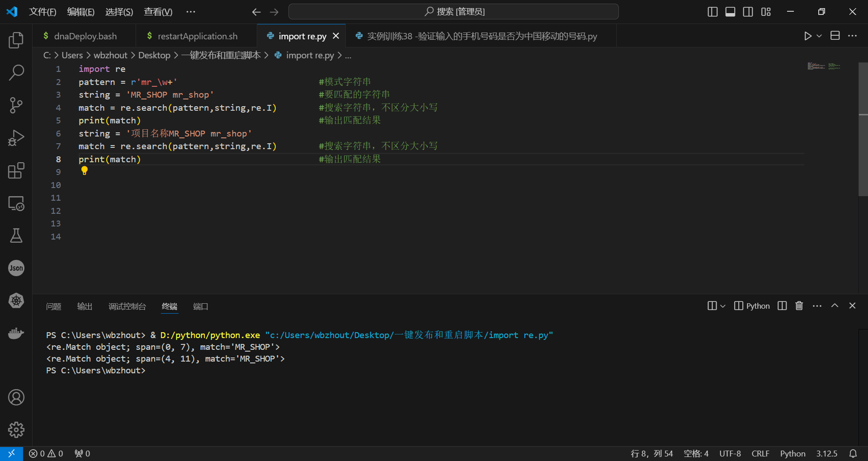The width and height of the screenshot is (868, 461).
Task: Open the 文件(F) menu
Action: tap(42, 12)
